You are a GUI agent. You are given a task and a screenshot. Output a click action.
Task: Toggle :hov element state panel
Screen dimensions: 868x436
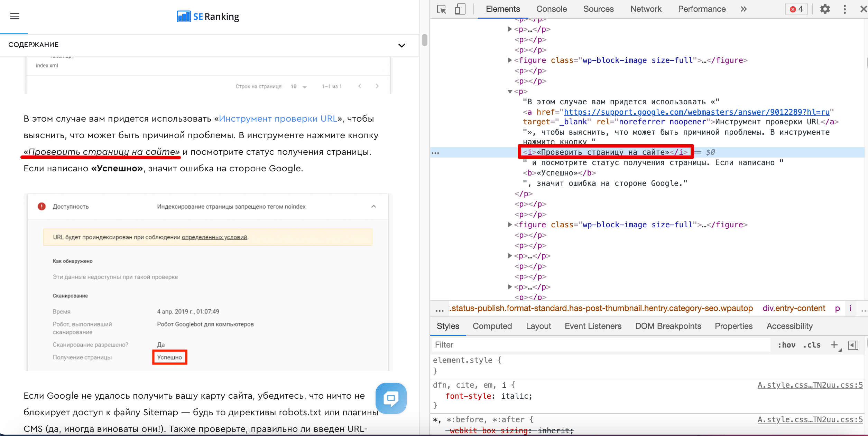[x=786, y=345]
